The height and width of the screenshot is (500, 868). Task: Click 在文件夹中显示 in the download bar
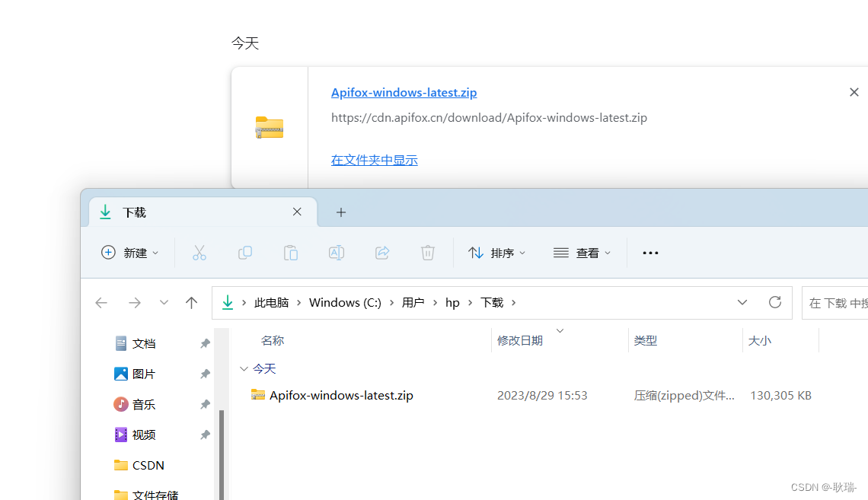[x=374, y=160]
